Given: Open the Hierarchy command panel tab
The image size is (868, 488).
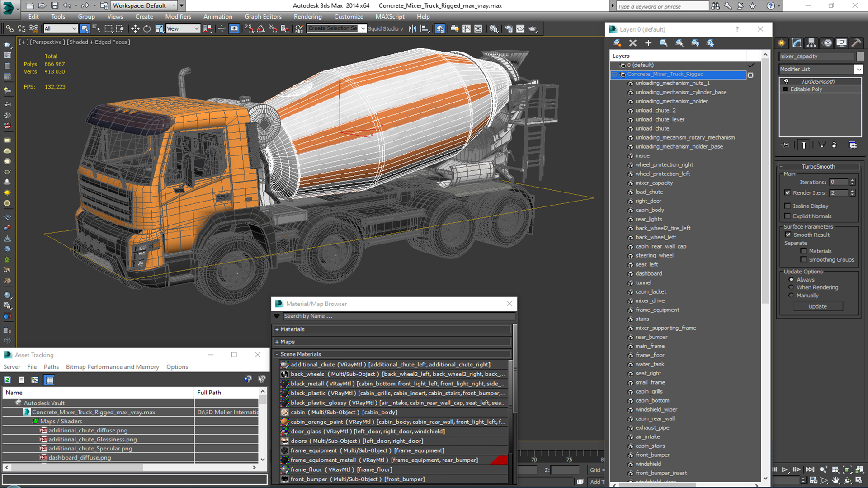Looking at the screenshot, I should coord(811,43).
